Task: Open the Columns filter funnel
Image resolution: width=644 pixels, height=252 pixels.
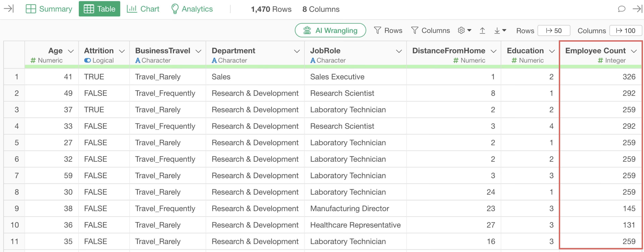Action: 430,31
